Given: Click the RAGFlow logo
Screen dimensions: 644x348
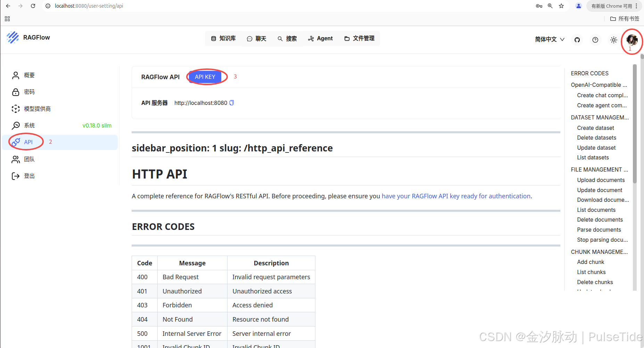Looking at the screenshot, I should click(x=28, y=37).
